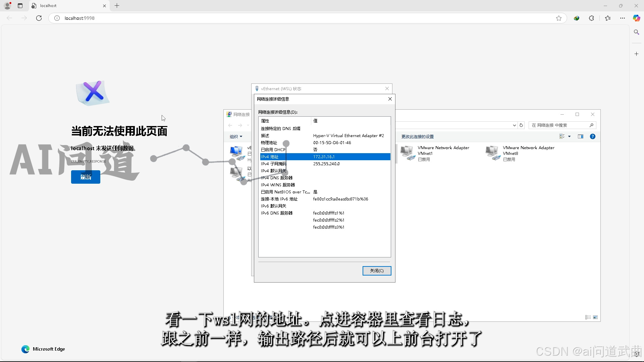Image resolution: width=644 pixels, height=362 pixels.
Task: Open Edge Copilot sidebar icon
Action: click(636, 18)
